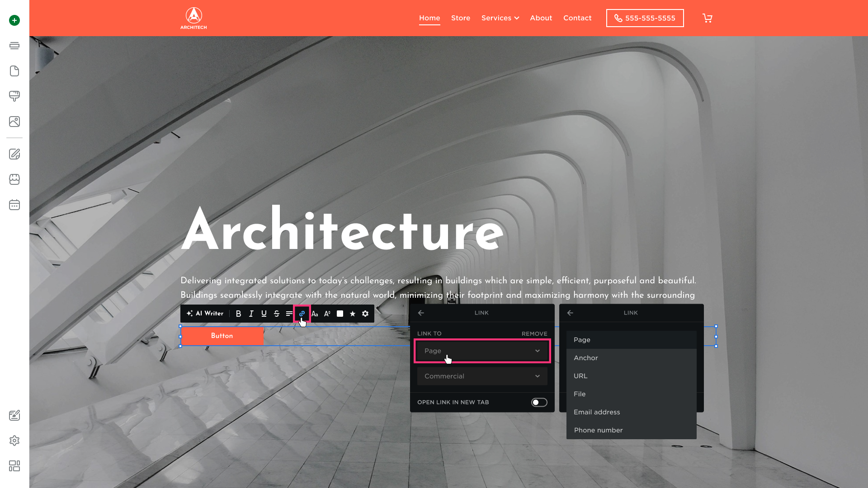Open the white text color swatch
The width and height of the screenshot is (868, 488).
point(340,314)
